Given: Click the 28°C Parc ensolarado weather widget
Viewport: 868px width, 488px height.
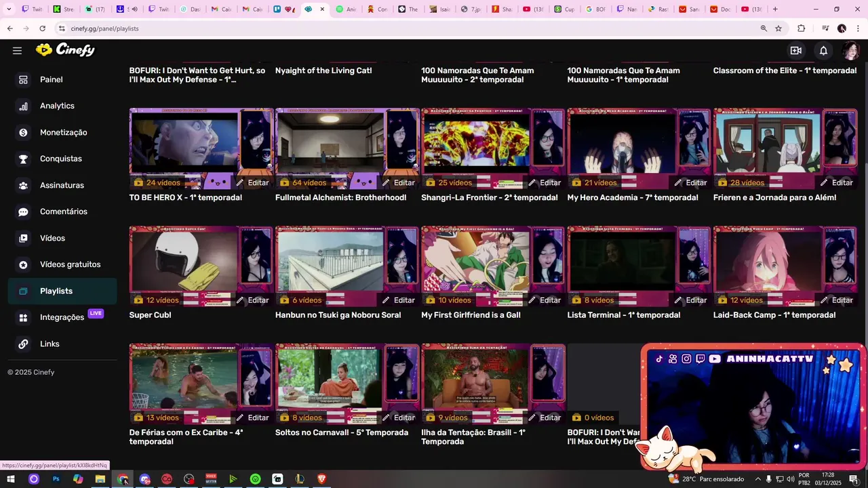Looking at the screenshot, I should pyautogui.click(x=706, y=479).
